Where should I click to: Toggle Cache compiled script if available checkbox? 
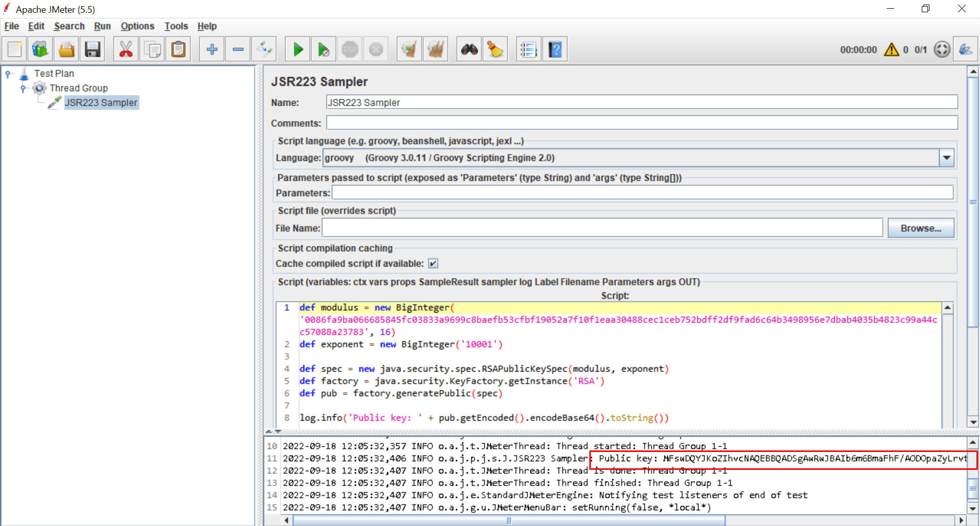433,264
